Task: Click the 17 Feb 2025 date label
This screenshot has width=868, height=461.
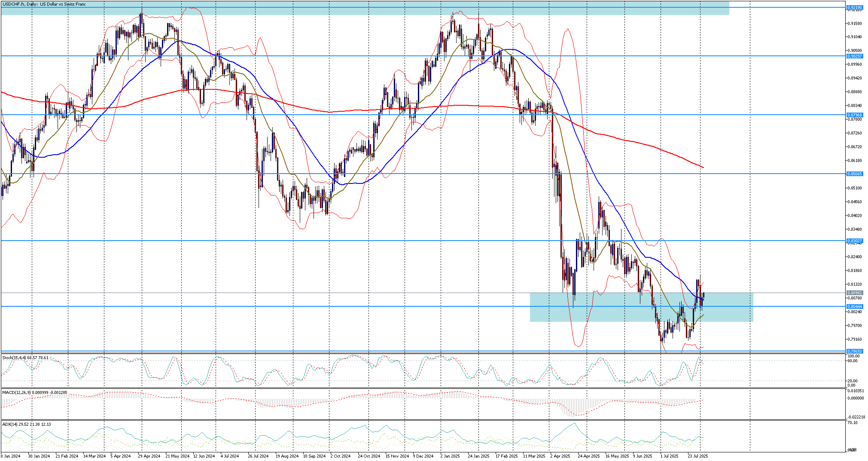Action: click(x=507, y=456)
